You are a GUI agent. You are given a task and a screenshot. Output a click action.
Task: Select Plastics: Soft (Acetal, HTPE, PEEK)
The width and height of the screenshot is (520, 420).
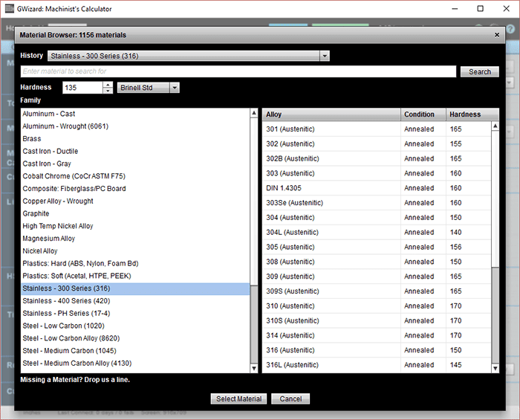(x=135, y=276)
